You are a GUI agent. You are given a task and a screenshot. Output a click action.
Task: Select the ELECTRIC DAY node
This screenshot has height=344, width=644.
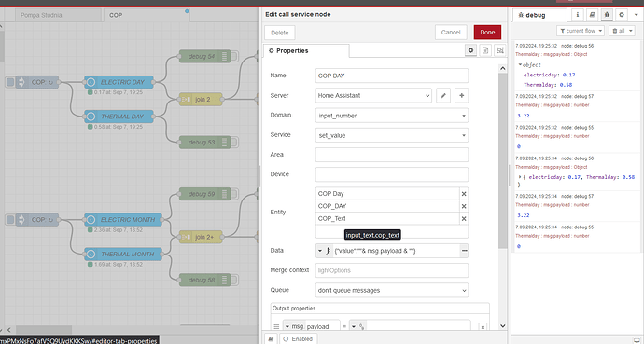click(x=119, y=82)
